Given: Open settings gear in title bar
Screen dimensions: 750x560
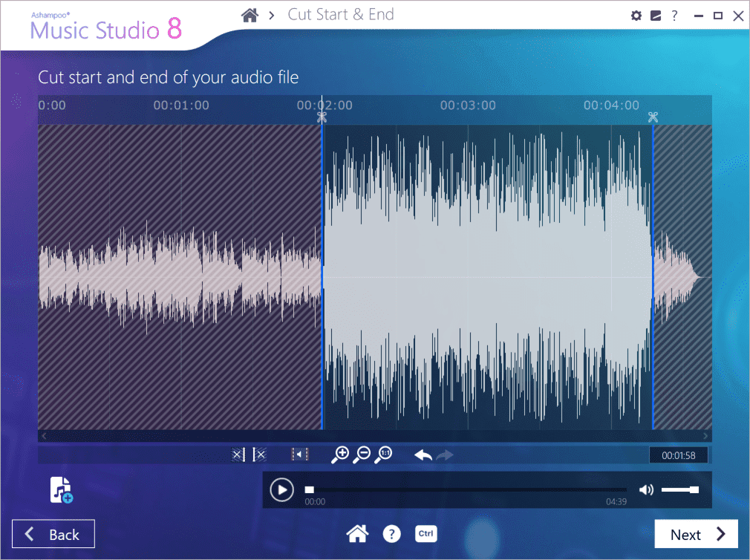Looking at the screenshot, I should pyautogui.click(x=636, y=16).
